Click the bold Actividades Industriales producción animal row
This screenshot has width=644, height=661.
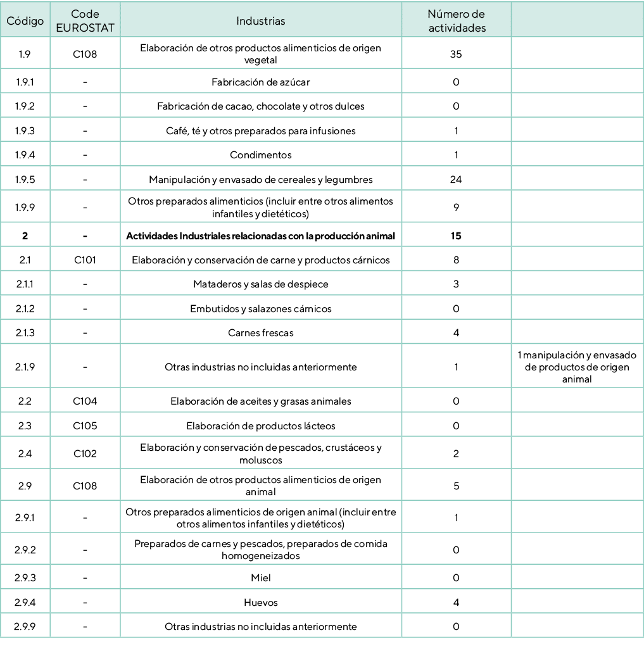pyautogui.click(x=260, y=236)
